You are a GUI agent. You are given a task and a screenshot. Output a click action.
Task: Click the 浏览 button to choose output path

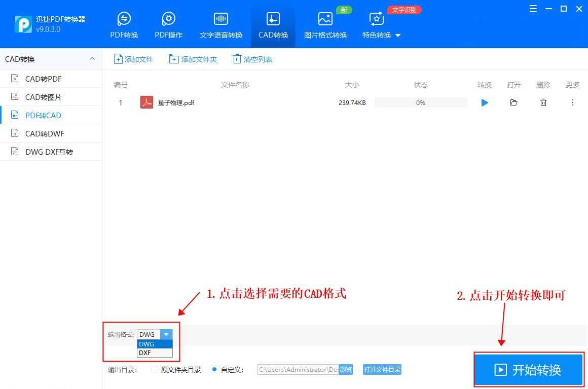(345, 370)
